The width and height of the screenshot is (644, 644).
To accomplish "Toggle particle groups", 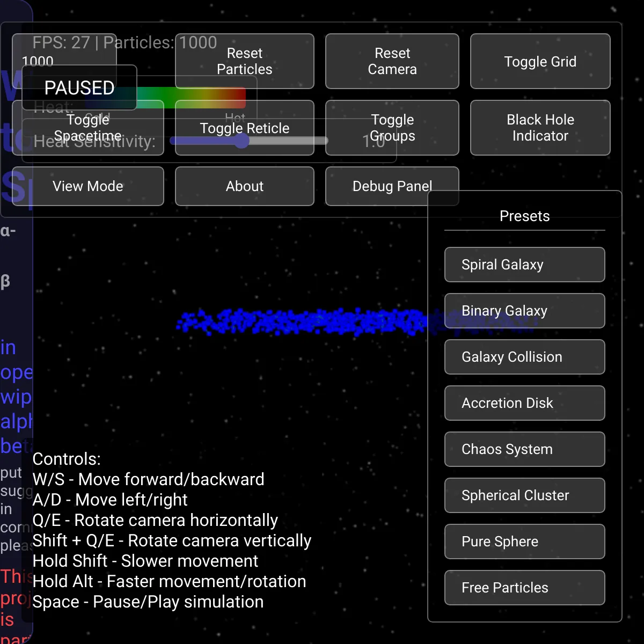I will [x=392, y=128].
